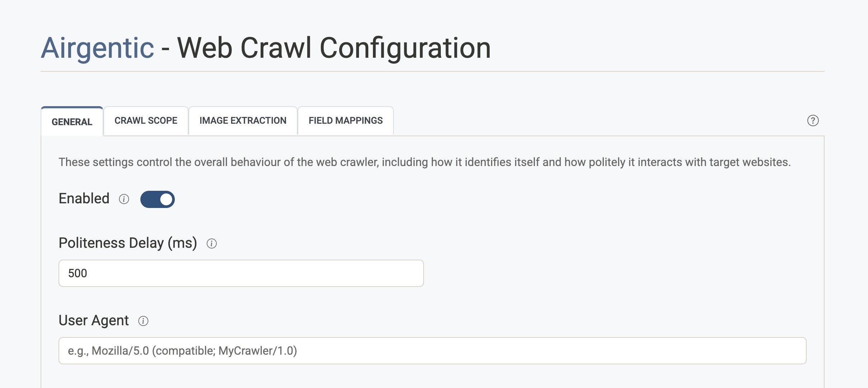Select the General tab
868x388 pixels.
coord(72,122)
